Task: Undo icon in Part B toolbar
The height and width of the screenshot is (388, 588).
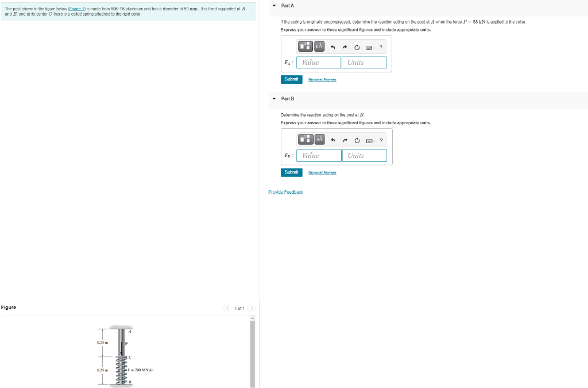Action: [x=333, y=140]
